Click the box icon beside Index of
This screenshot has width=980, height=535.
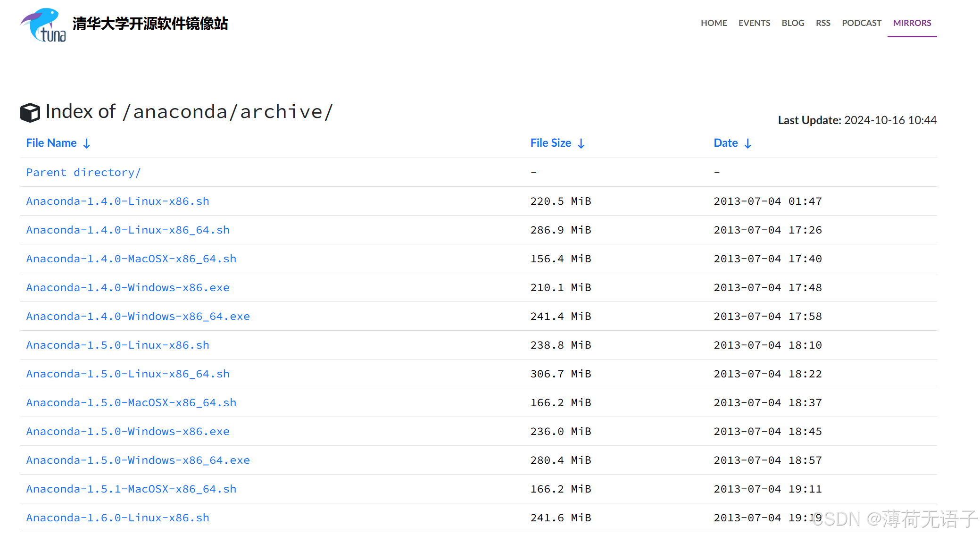pos(30,113)
